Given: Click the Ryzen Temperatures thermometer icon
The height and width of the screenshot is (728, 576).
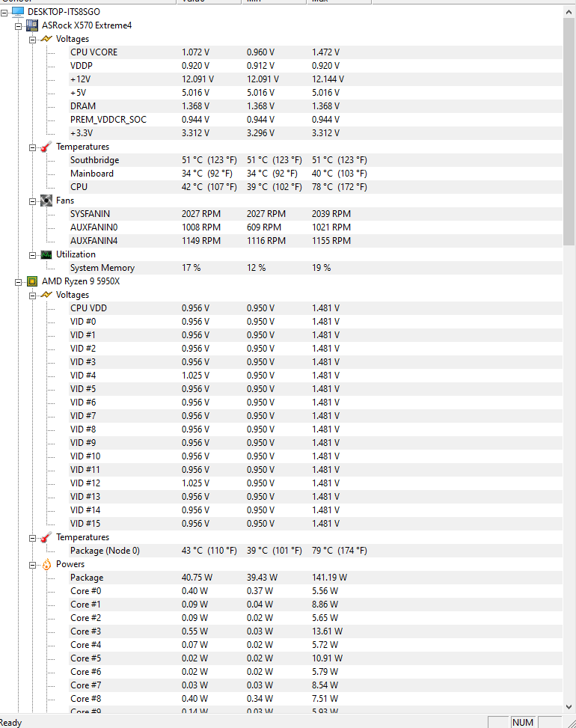Looking at the screenshot, I should point(46,537).
